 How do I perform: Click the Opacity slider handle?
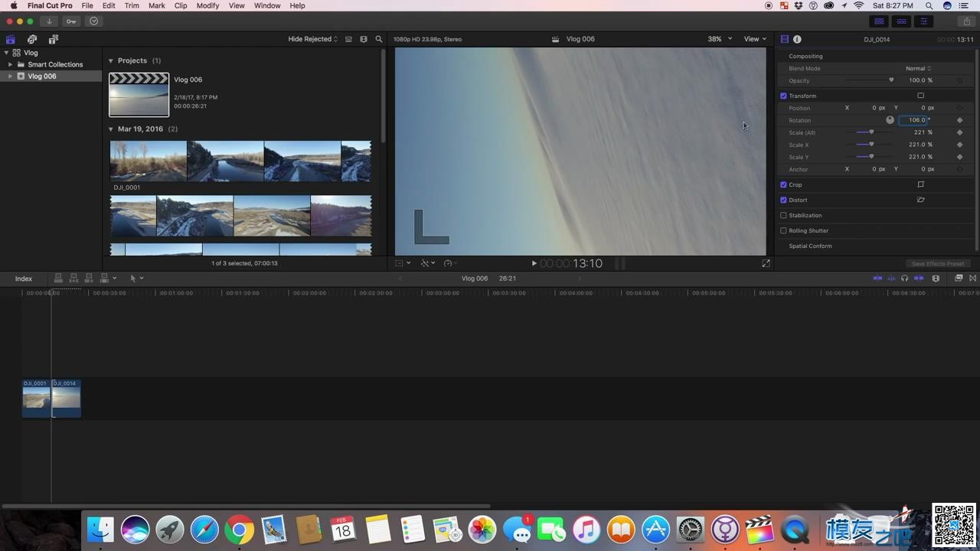click(x=891, y=80)
